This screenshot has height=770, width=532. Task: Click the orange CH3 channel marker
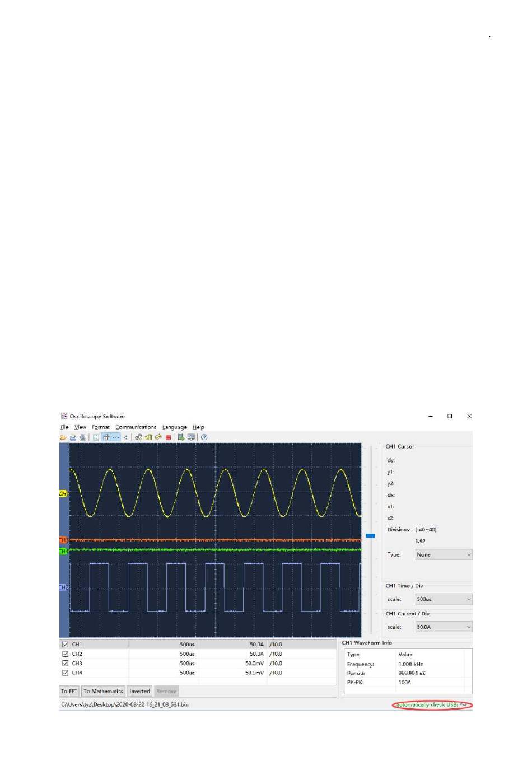tap(63, 540)
